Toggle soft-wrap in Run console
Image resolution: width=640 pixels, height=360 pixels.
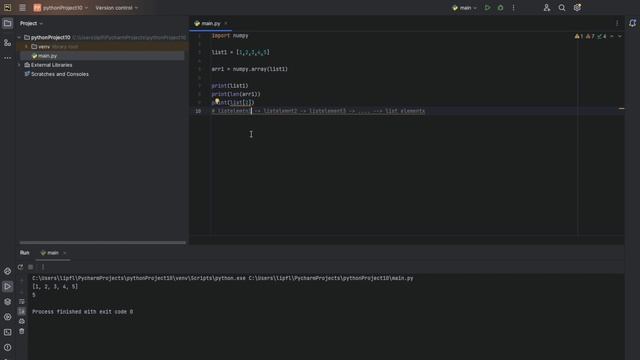coord(22,302)
